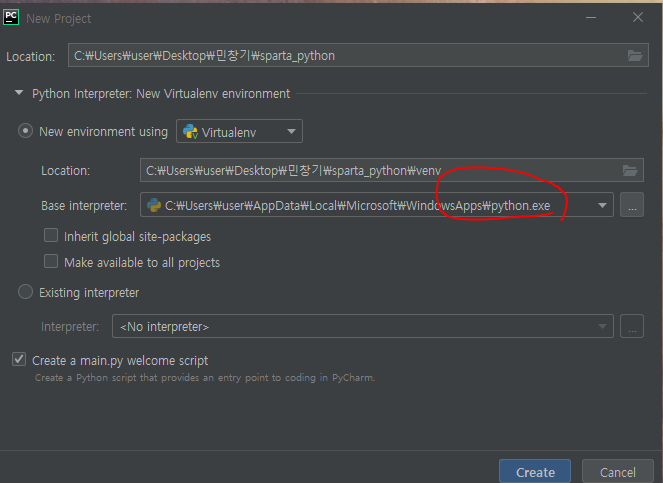
Task: Click the 'Base interpreter:' label
Action: click(x=84, y=206)
